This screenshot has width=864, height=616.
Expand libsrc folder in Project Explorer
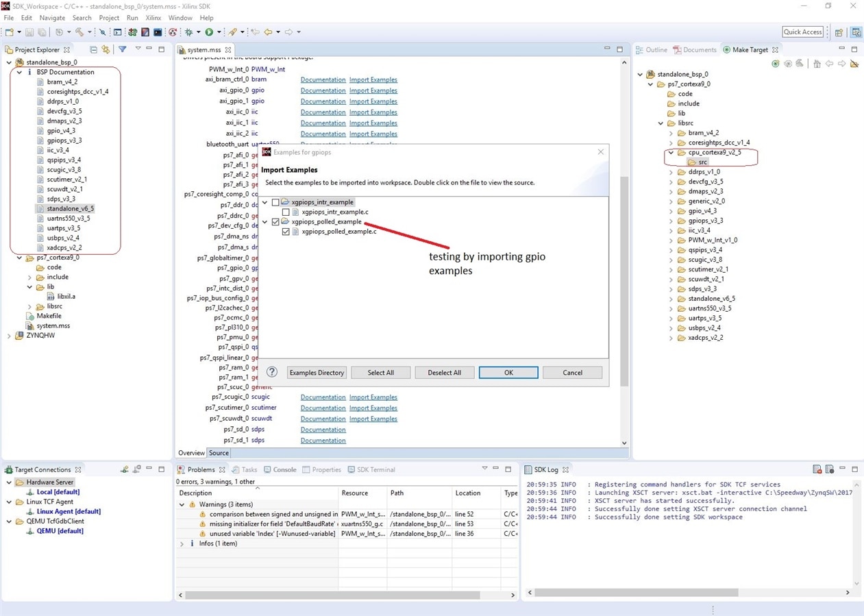coord(29,306)
